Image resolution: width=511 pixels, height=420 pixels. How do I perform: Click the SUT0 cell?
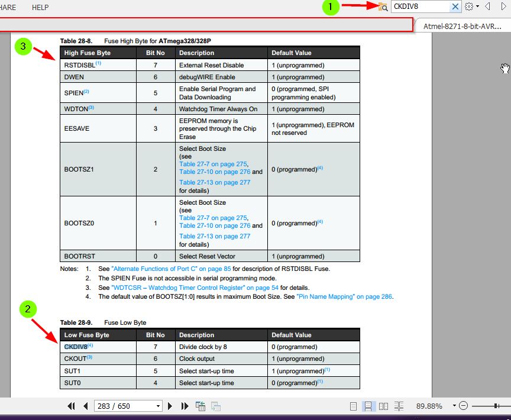coord(98,383)
